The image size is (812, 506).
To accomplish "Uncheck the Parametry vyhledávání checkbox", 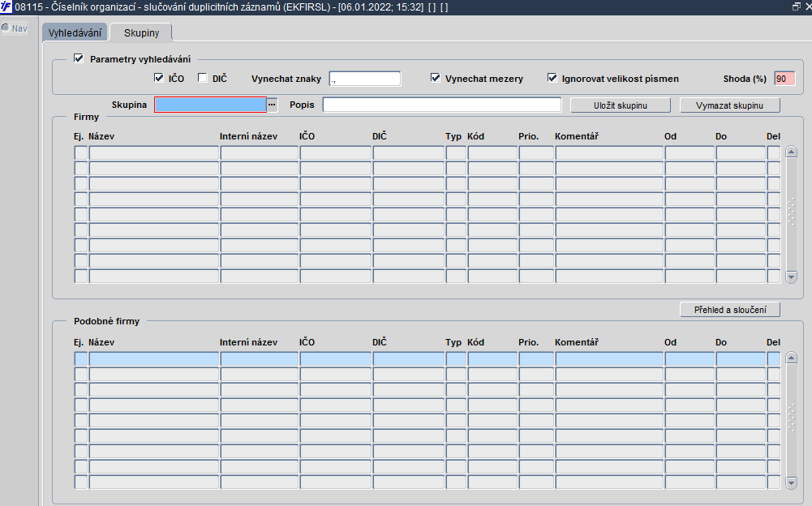I will tap(79, 58).
